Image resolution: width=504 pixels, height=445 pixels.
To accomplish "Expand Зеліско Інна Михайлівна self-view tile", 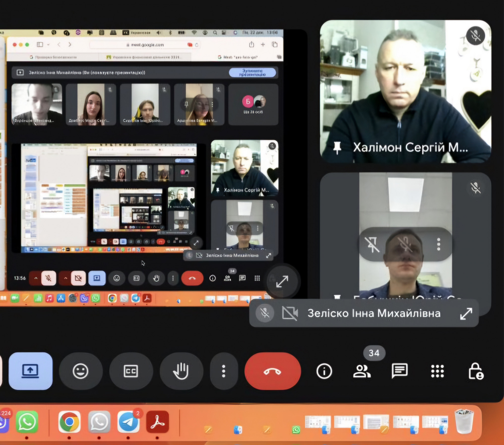I will click(466, 314).
